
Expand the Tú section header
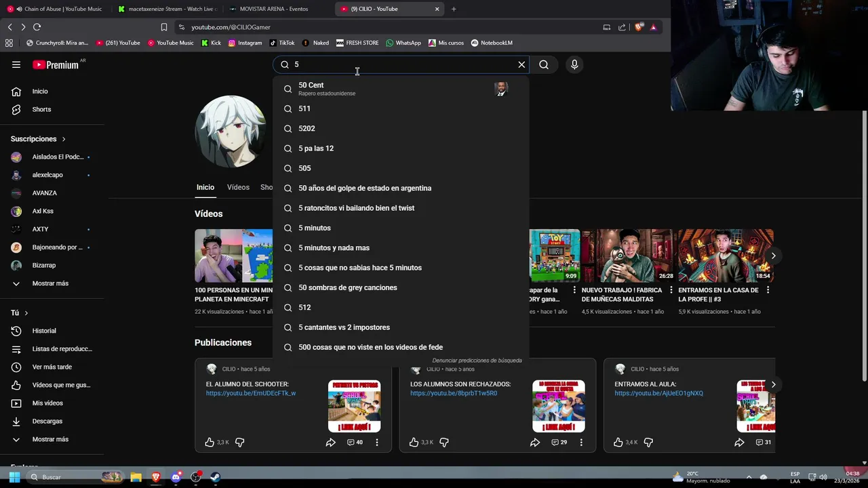(x=20, y=313)
